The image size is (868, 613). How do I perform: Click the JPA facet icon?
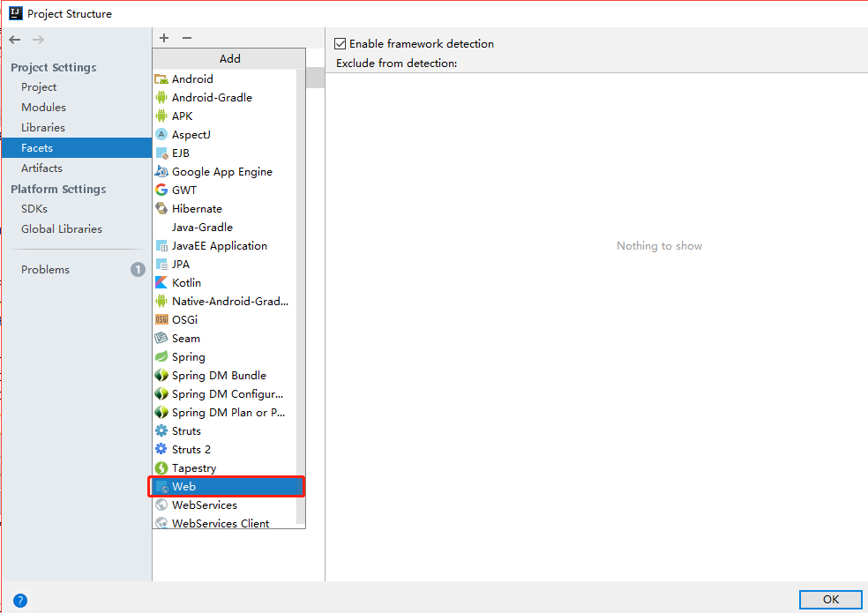point(161,264)
